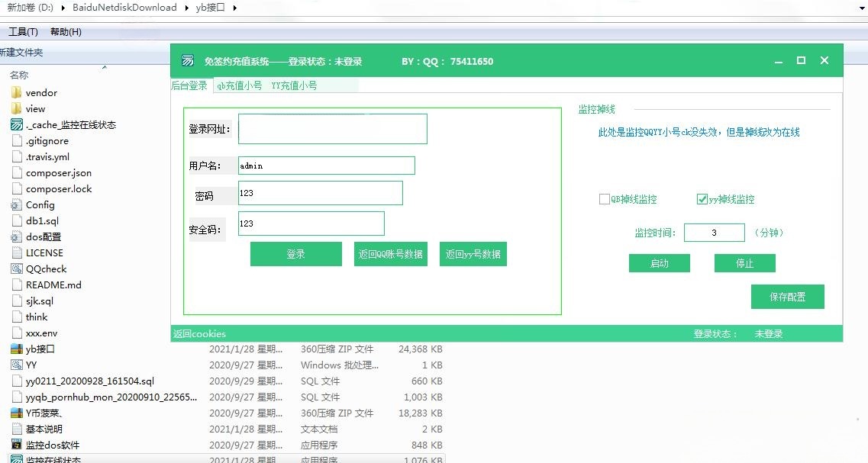Click the 登录 button

(x=296, y=254)
